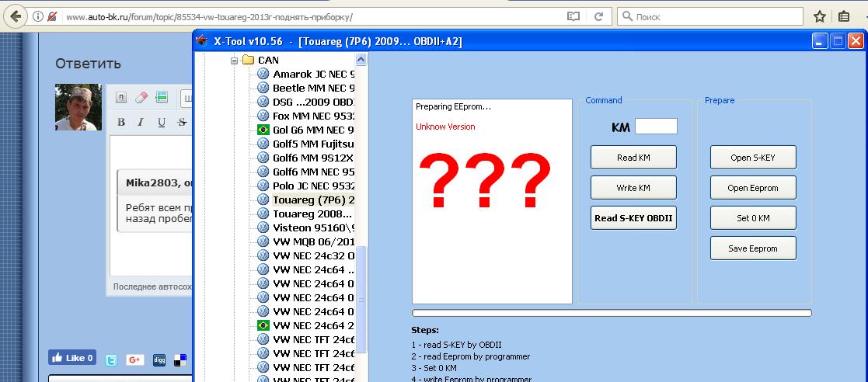Screen dimensions: 868x382
Task: Click the Brazil flag icon beside Gol G6
Action: point(263,130)
